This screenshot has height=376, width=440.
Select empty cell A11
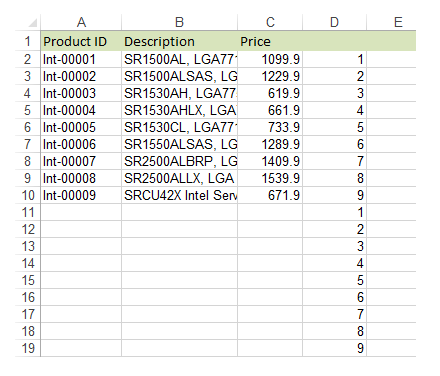point(81,212)
